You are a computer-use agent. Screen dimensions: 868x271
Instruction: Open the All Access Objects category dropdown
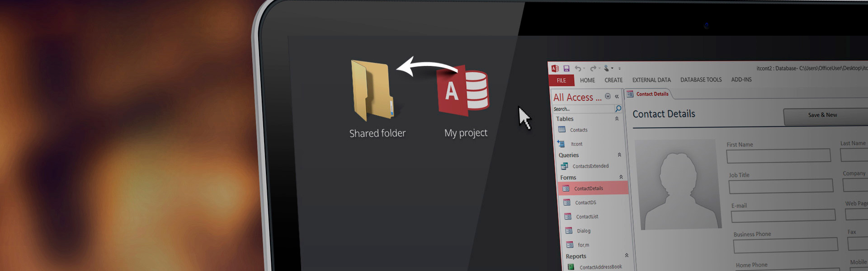point(608,96)
